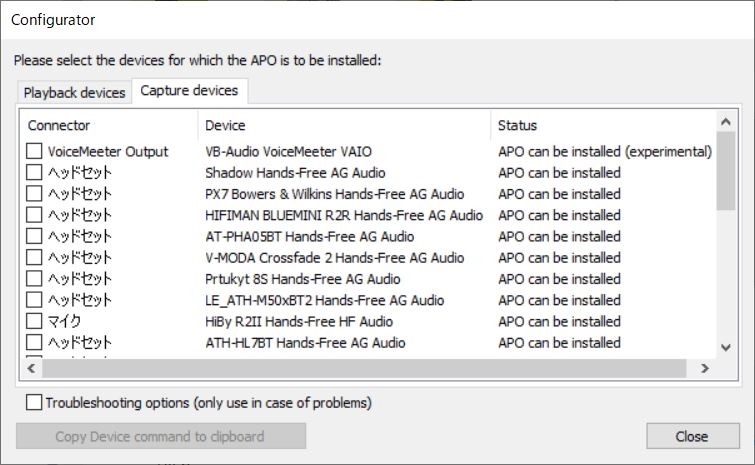Image resolution: width=755 pixels, height=465 pixels.
Task: Switch to the Playback devices tab
Action: pyautogui.click(x=75, y=92)
